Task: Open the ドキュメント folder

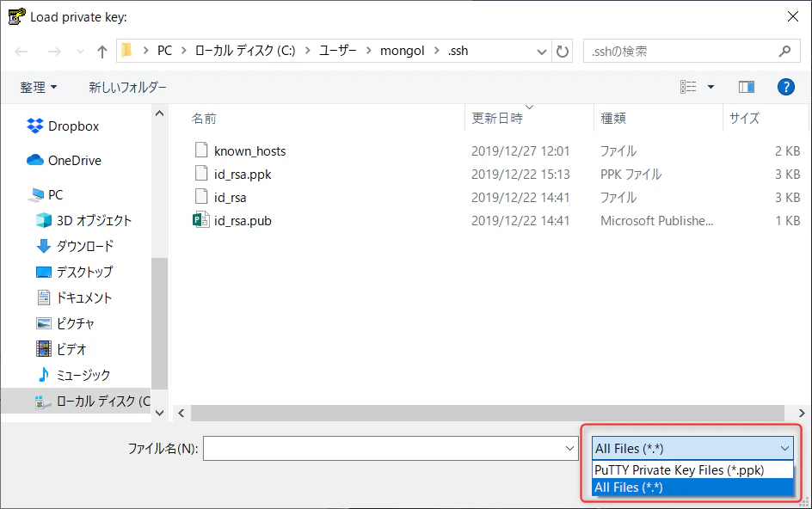Action: coord(84,297)
